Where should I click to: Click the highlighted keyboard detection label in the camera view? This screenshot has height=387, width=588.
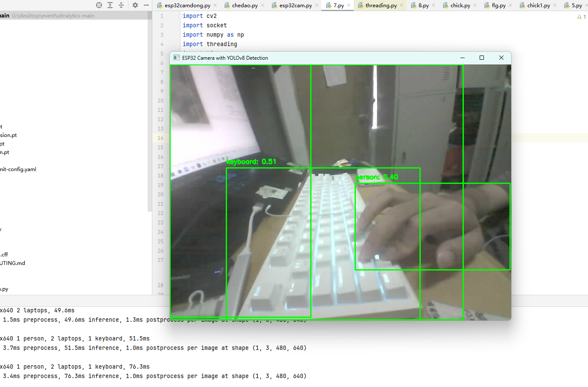(251, 162)
